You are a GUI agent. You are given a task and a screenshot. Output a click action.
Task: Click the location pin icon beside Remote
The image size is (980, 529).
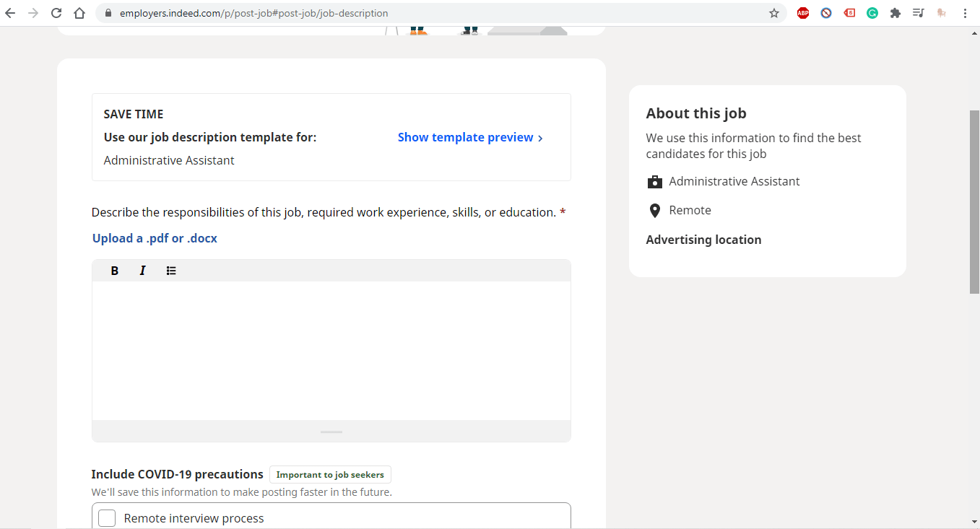[x=654, y=210]
